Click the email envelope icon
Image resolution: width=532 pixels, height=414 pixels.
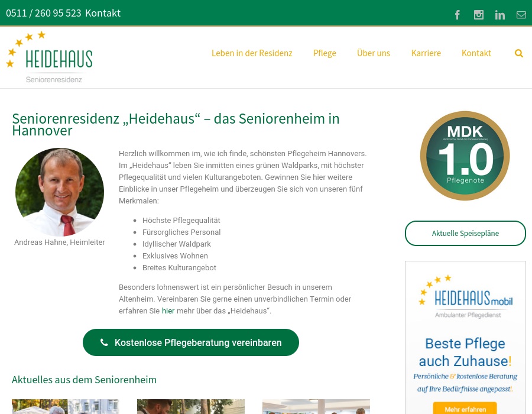pos(521,15)
